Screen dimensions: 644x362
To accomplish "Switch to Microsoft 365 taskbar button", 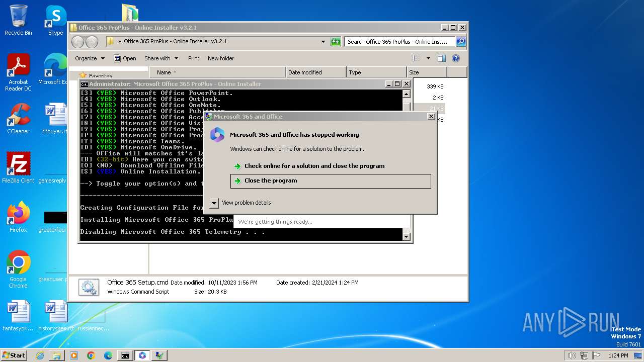I will pyautogui.click(x=142, y=355).
